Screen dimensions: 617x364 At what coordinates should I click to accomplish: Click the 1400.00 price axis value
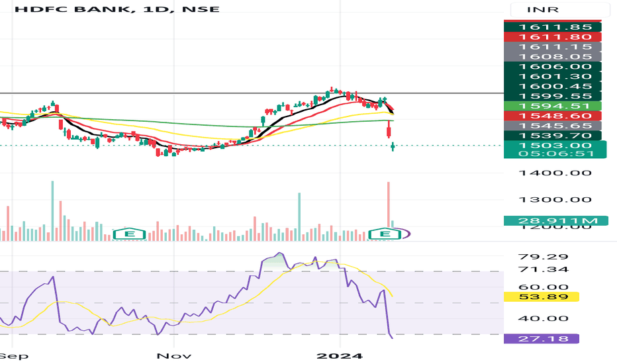tap(555, 173)
